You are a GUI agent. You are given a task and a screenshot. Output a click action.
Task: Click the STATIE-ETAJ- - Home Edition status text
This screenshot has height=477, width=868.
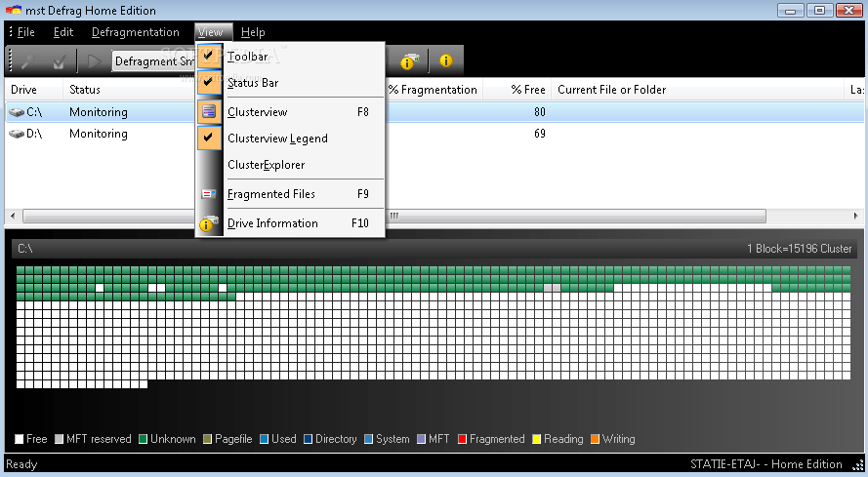pyautogui.click(x=766, y=464)
